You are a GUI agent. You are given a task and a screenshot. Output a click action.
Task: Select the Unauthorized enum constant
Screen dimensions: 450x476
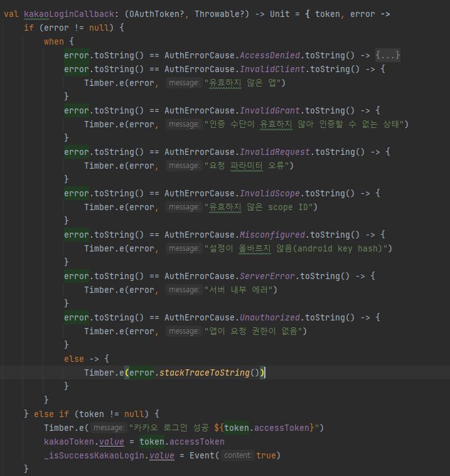[x=270, y=317]
